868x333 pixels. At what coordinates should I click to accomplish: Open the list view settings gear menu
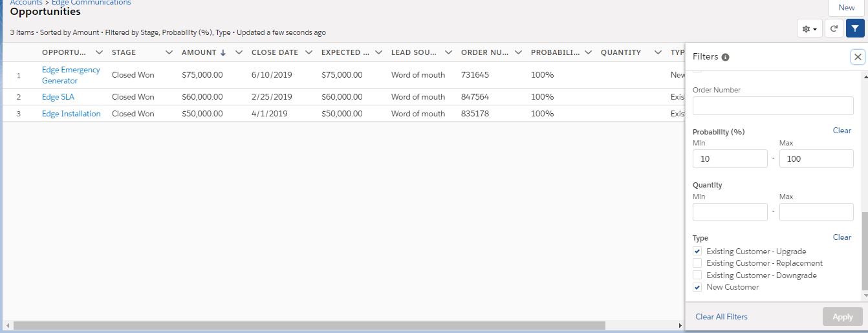pyautogui.click(x=809, y=29)
